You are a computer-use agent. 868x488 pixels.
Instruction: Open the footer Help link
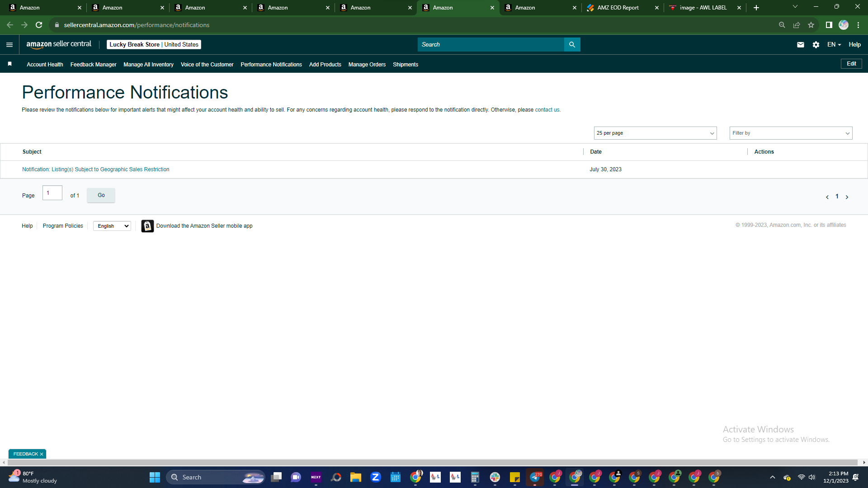(27, 226)
